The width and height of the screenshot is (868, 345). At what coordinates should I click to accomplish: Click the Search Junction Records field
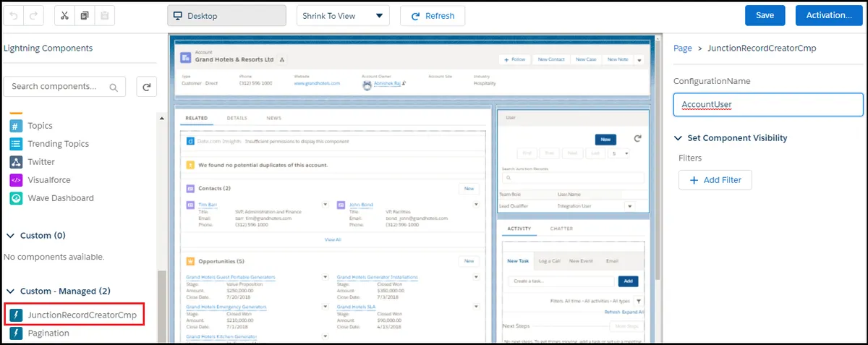[x=573, y=177]
